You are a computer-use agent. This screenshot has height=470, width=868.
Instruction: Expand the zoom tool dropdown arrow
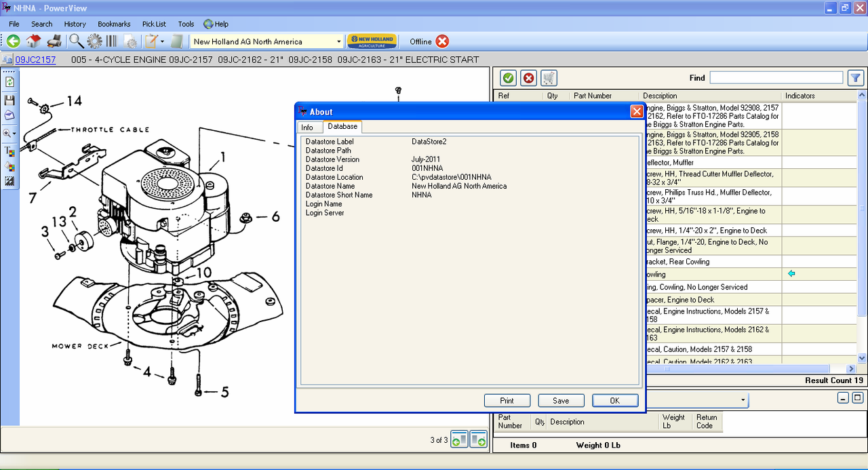(x=15, y=134)
